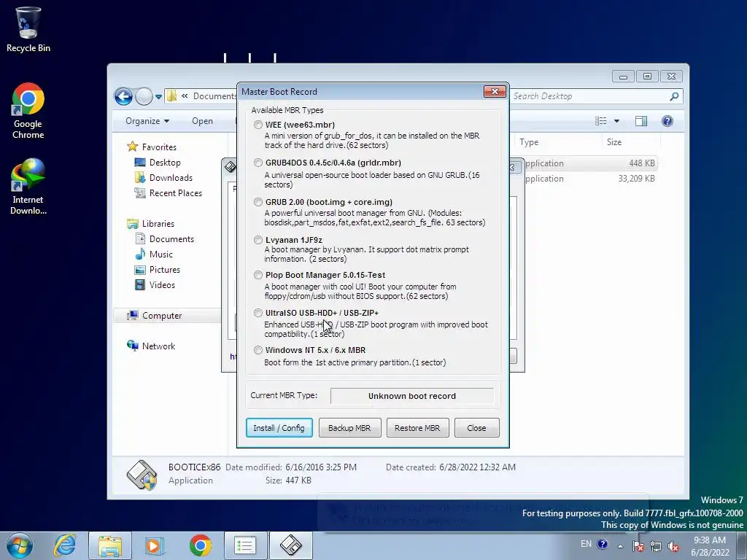
Task: Change view icon in Explorer toolbar
Action: [601, 121]
